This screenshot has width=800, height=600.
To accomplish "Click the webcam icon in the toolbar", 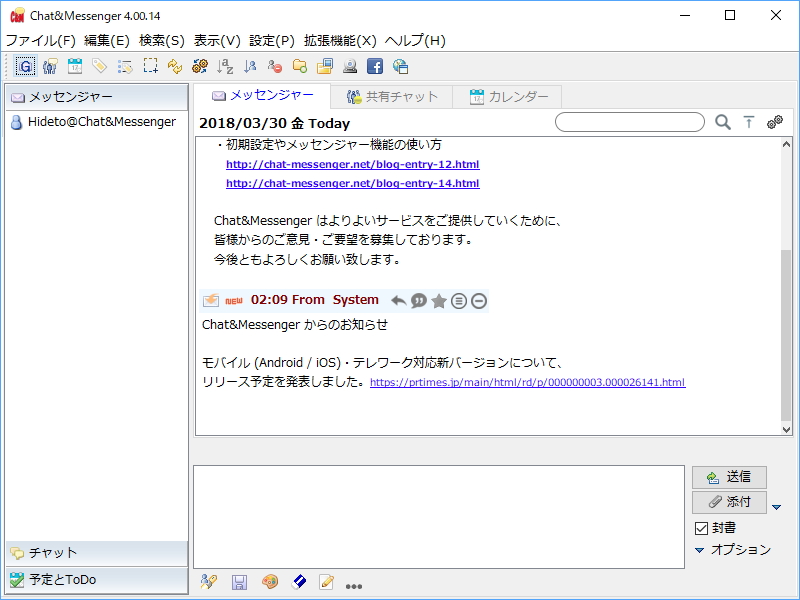I will tap(349, 66).
